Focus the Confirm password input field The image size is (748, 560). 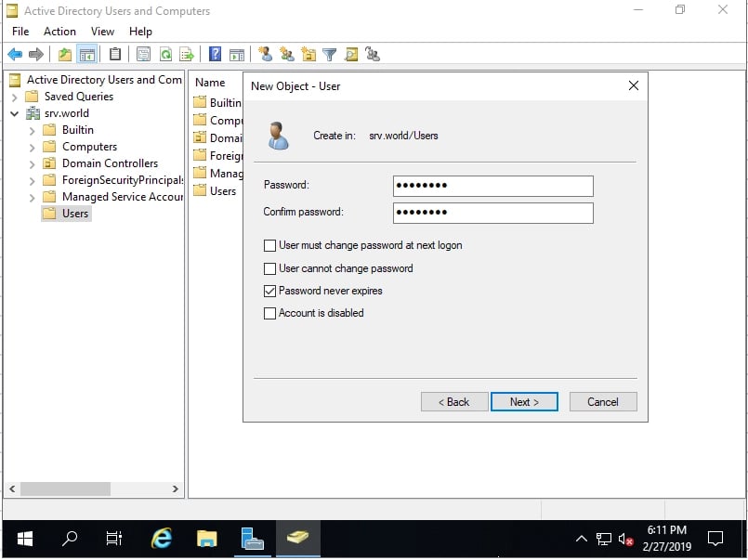493,213
